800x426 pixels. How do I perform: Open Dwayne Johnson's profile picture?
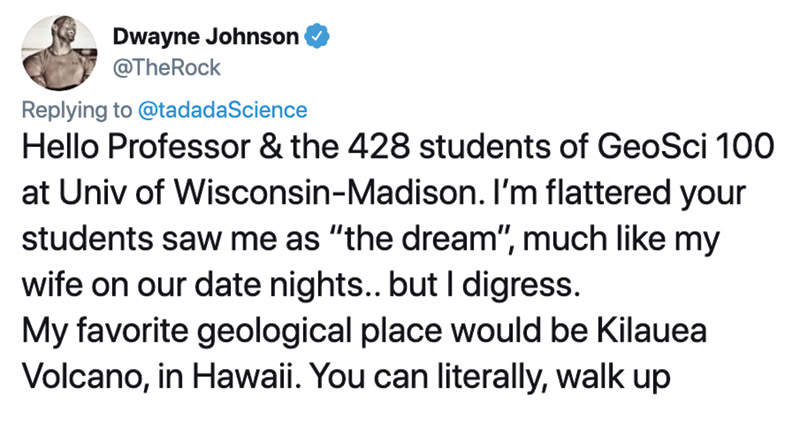(59, 53)
